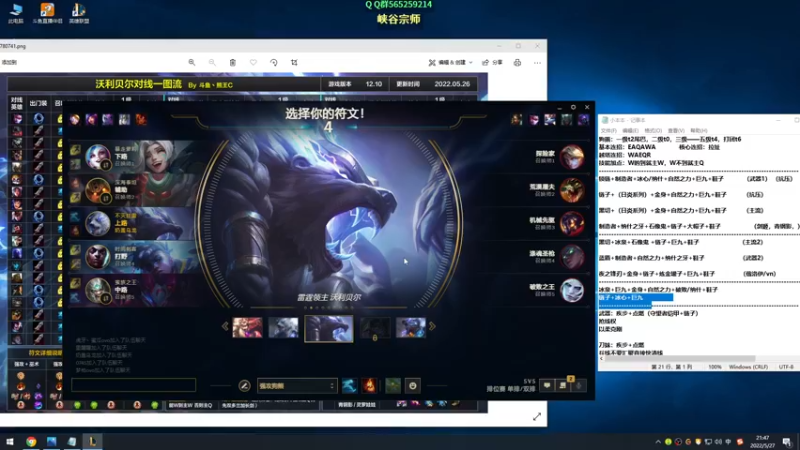Click the currently selected skin thumbnail
800x450 pixels.
pos(329,328)
